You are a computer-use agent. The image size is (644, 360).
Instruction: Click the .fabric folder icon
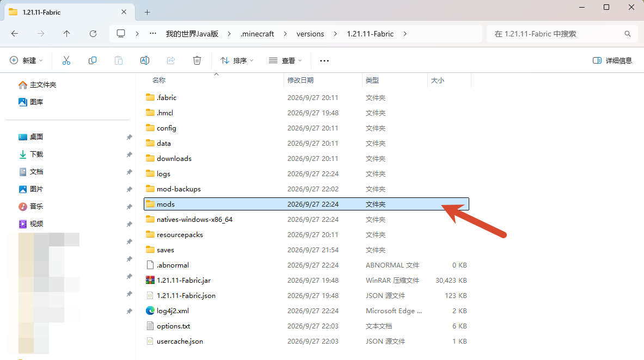pyautogui.click(x=150, y=97)
